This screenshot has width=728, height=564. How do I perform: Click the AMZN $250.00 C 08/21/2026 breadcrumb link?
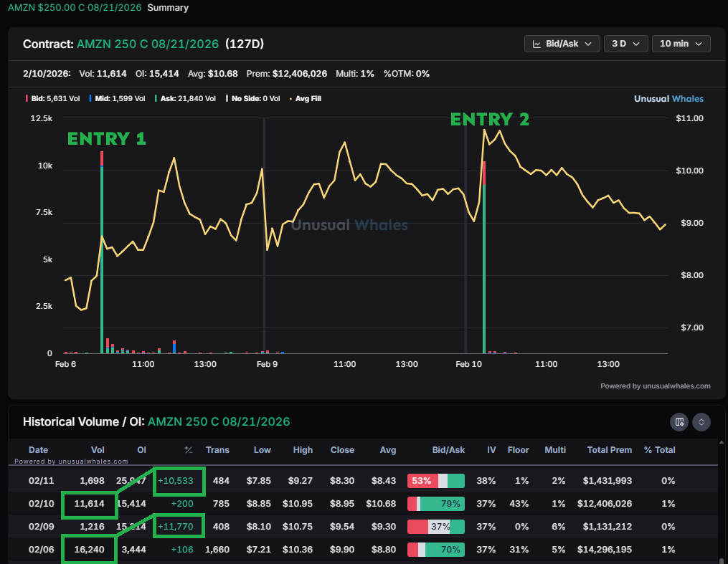(75, 7)
